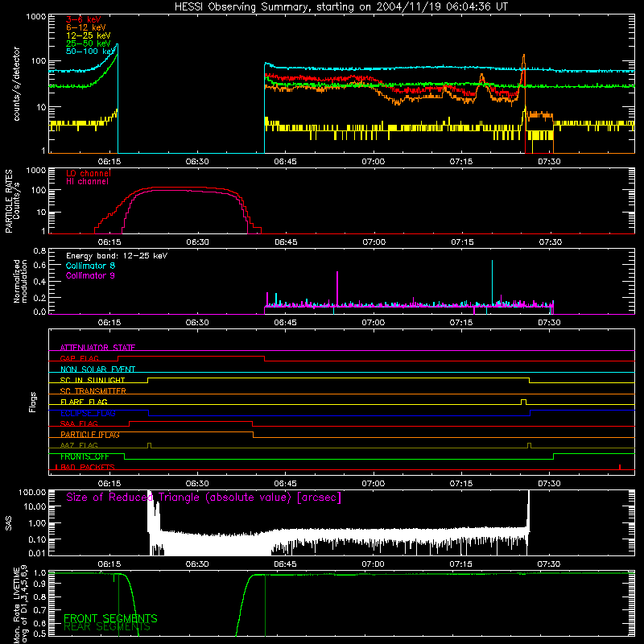Click the Normalized modulation axis label
Image resolution: width=644 pixels, height=644 pixels.
(x=20, y=281)
